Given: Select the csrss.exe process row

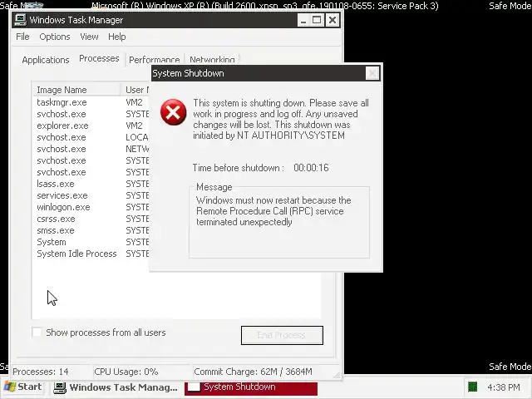Looking at the screenshot, I should point(91,219).
